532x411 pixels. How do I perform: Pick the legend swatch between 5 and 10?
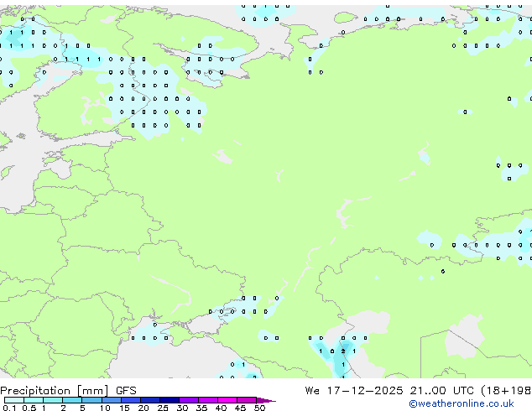(91, 400)
